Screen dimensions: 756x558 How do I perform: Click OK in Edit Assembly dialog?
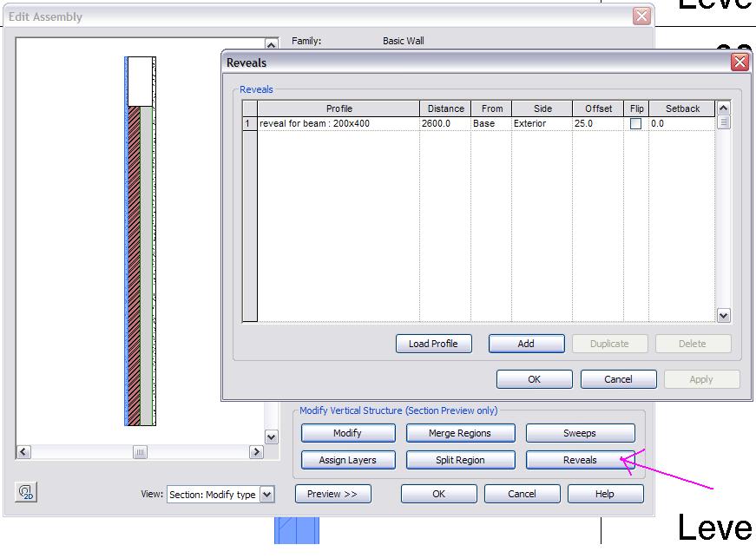(438, 494)
